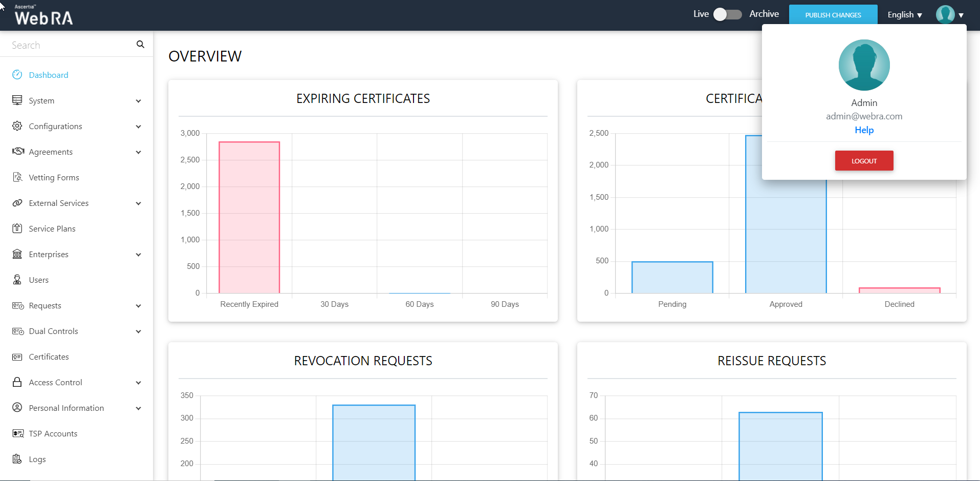Open the English language dropdown
The height and width of the screenshot is (481, 980).
(x=904, y=15)
